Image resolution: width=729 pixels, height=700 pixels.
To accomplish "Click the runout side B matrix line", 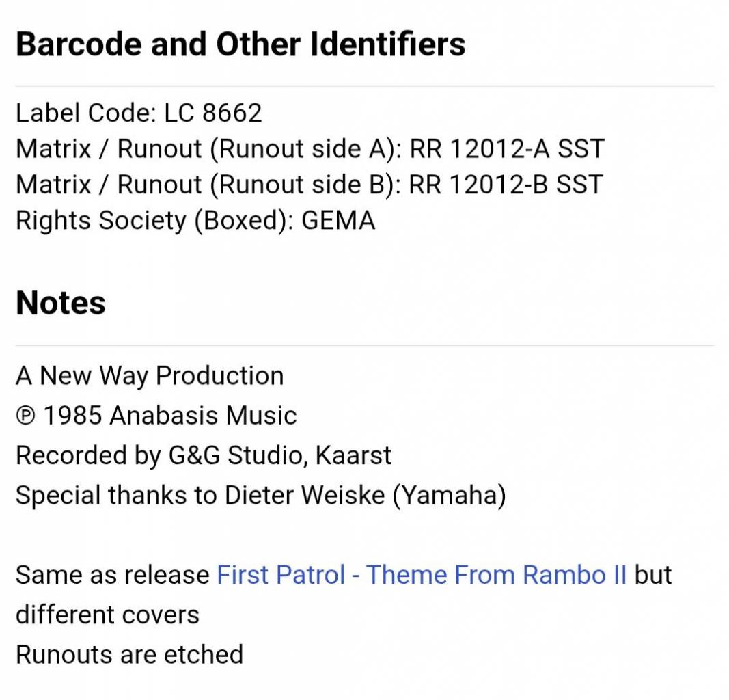I will [310, 185].
